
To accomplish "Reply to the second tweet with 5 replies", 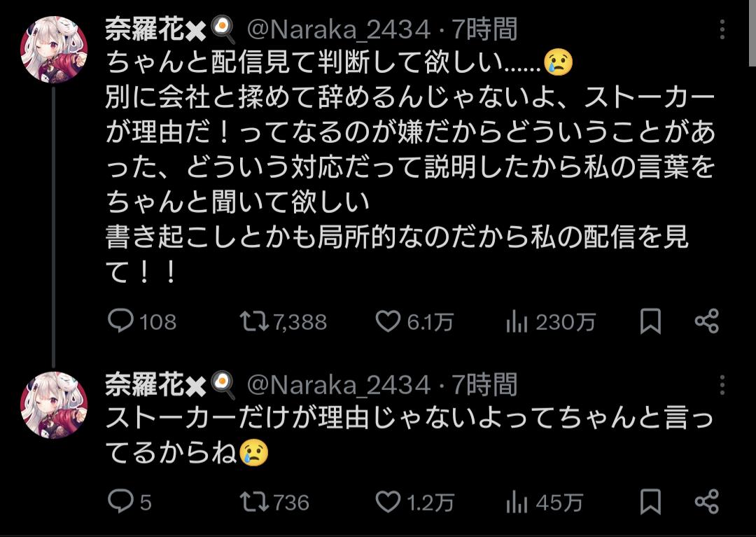I will (x=120, y=501).
